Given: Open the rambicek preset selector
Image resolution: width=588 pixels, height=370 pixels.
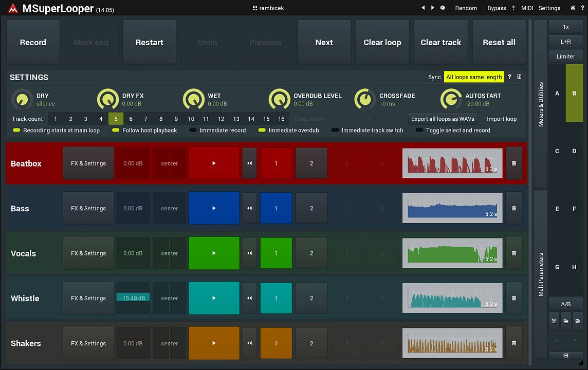Looking at the screenshot, I should coord(268,8).
